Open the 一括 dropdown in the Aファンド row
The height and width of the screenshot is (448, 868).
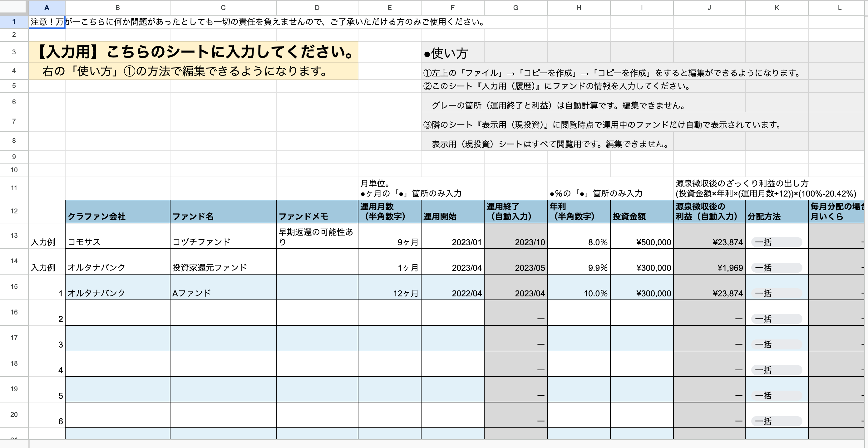776,293
